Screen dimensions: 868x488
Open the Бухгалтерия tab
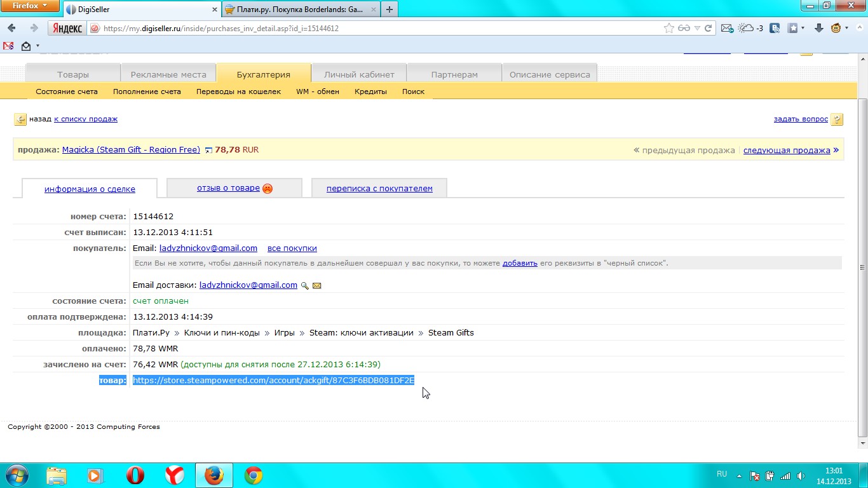[264, 74]
